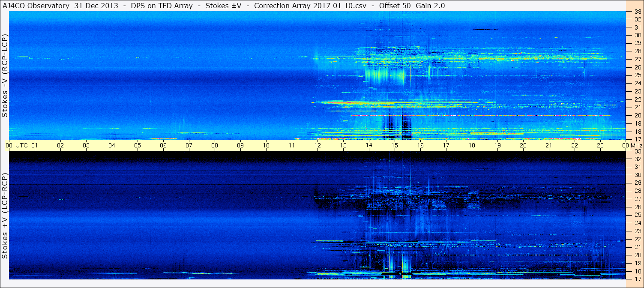
Task: Click the 05 hour mark on time axis
Action: (138, 146)
